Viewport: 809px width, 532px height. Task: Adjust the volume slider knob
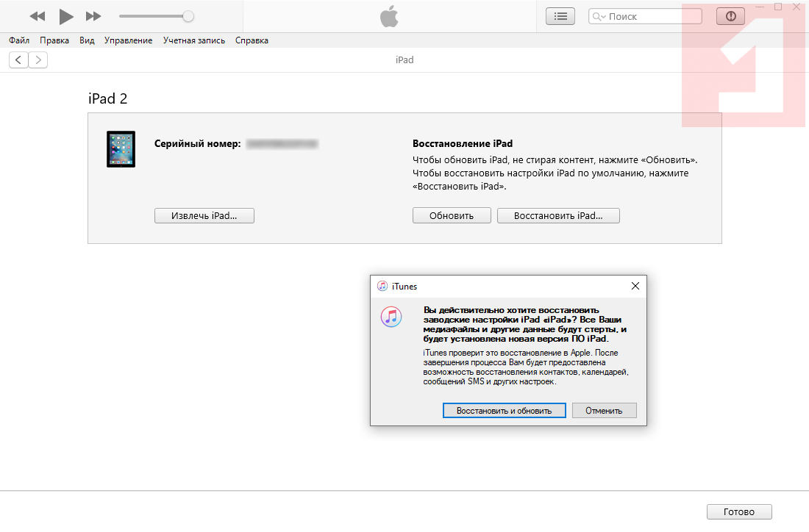click(188, 16)
